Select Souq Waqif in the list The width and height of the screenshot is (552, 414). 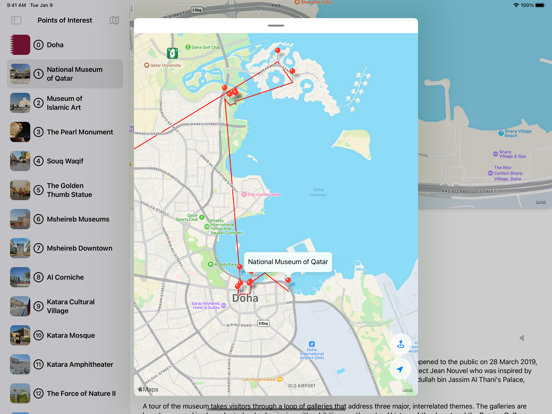[x=65, y=161]
